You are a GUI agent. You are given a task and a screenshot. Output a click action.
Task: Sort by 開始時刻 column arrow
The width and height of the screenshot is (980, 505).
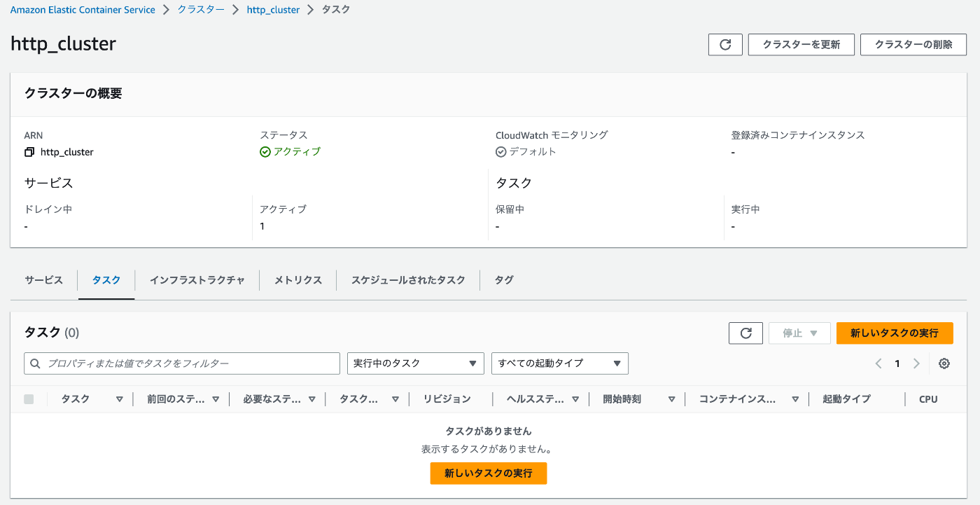click(671, 399)
